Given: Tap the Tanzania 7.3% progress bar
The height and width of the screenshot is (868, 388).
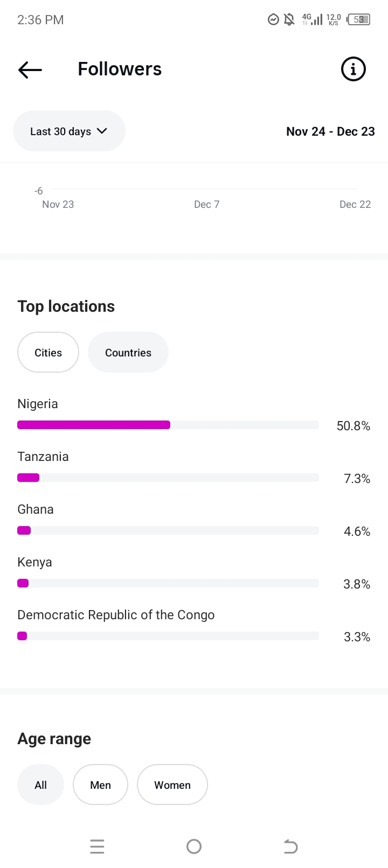Looking at the screenshot, I should click(168, 478).
